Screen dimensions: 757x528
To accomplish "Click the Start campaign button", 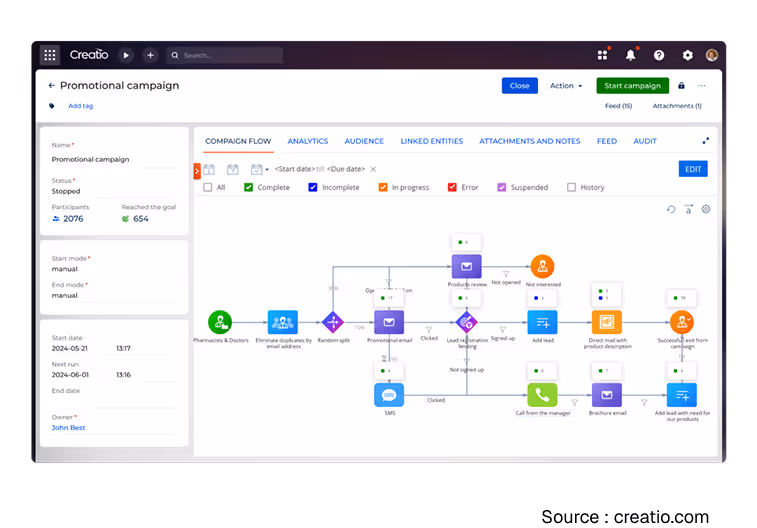I will point(632,85).
